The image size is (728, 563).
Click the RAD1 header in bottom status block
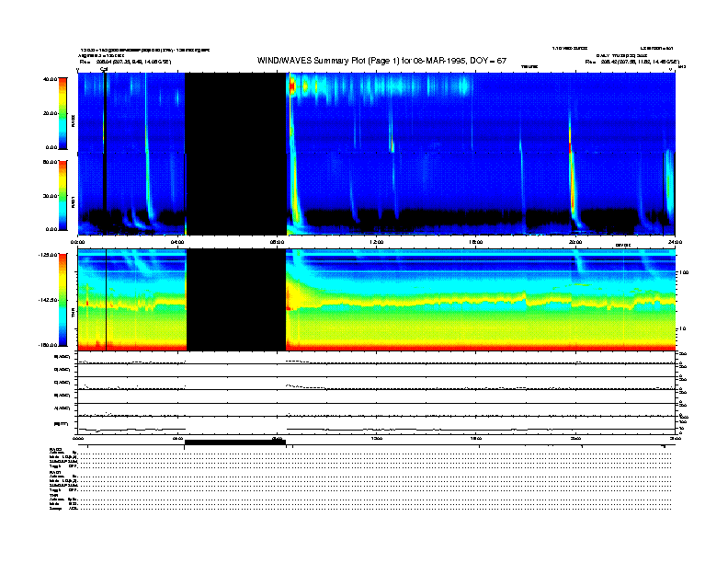56,473
